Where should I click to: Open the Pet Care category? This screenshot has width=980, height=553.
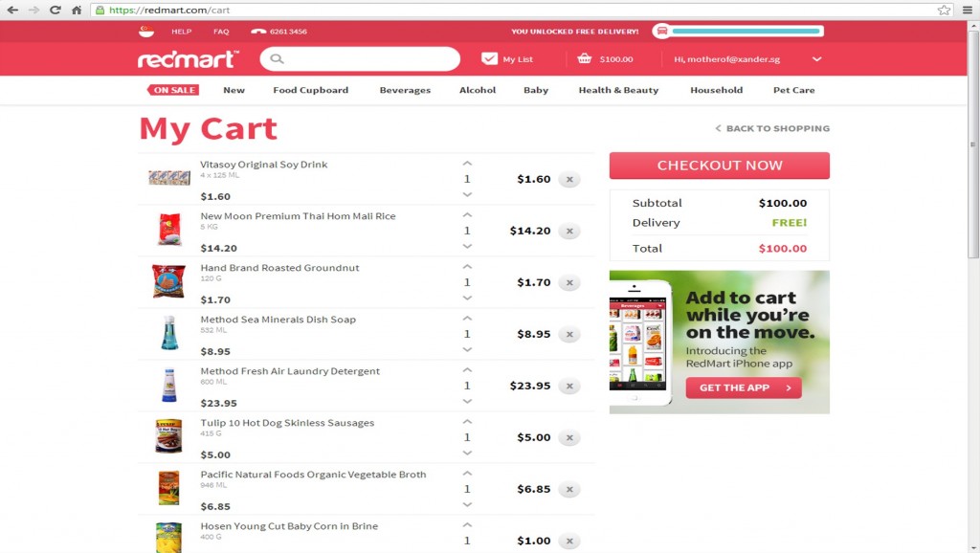[793, 90]
